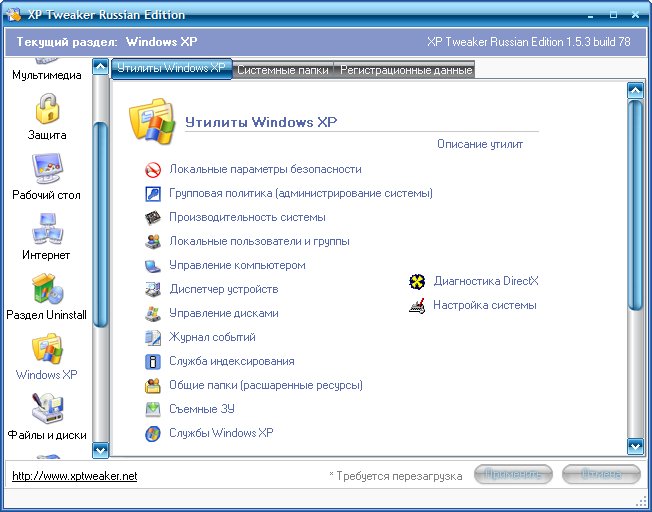652x512 pixels.
Task: Select the Мультимедиа section label
Action: pos(47,75)
